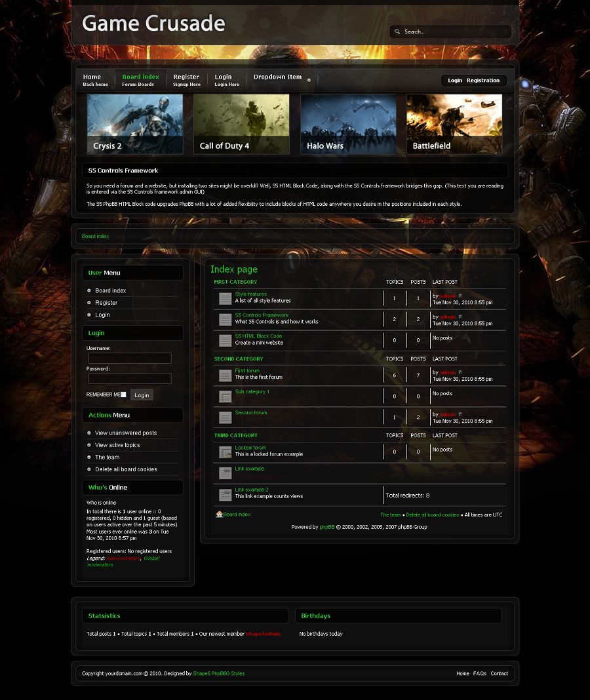Open the Administrators legend link
Screen dimensions: 590x700
(123, 558)
